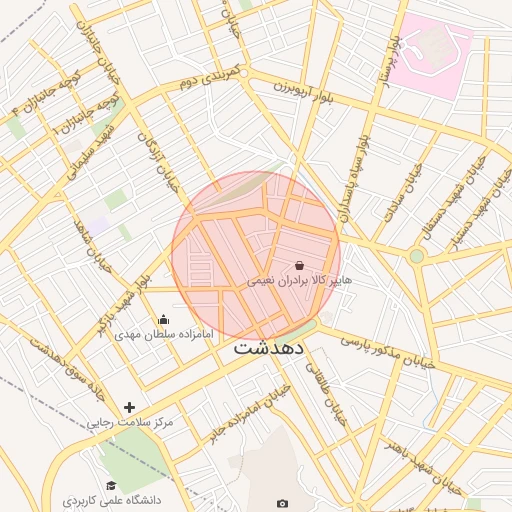Screen dimensions: 512x512
Task: Click the green roundabout east of the red circle
Action: click(416, 256)
